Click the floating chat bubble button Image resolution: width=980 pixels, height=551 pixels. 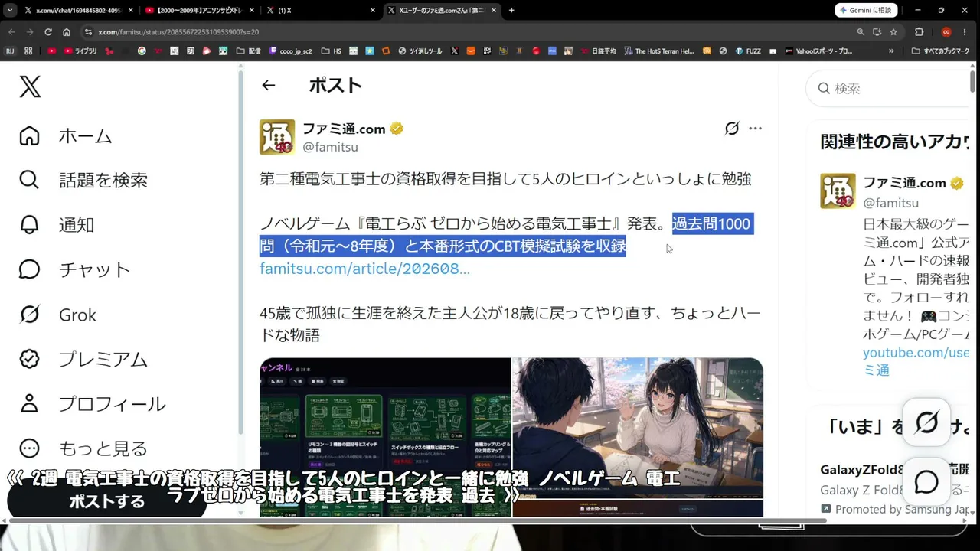click(x=926, y=481)
